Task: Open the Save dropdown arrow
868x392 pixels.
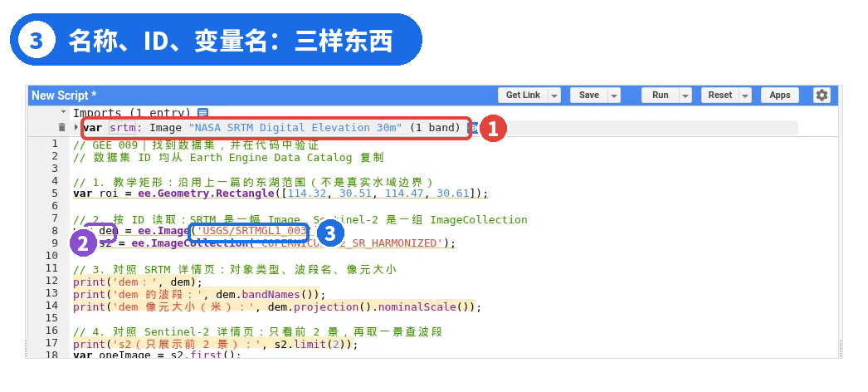Action: click(614, 96)
